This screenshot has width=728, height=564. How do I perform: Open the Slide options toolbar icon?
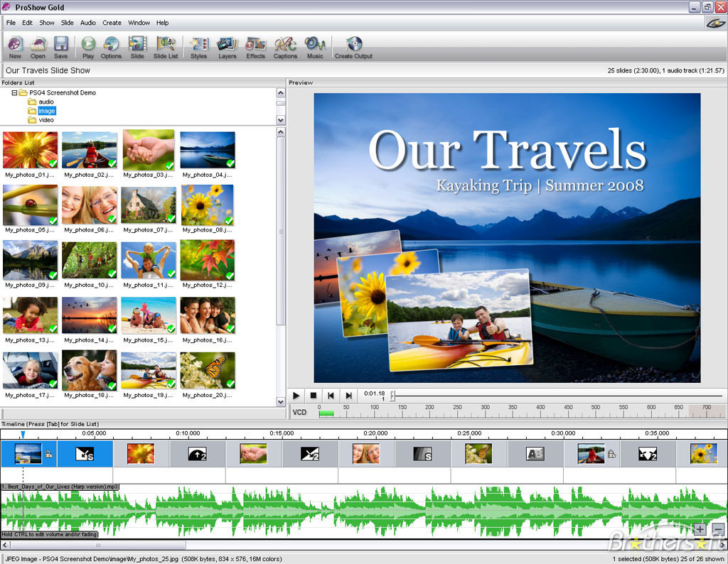(x=137, y=44)
